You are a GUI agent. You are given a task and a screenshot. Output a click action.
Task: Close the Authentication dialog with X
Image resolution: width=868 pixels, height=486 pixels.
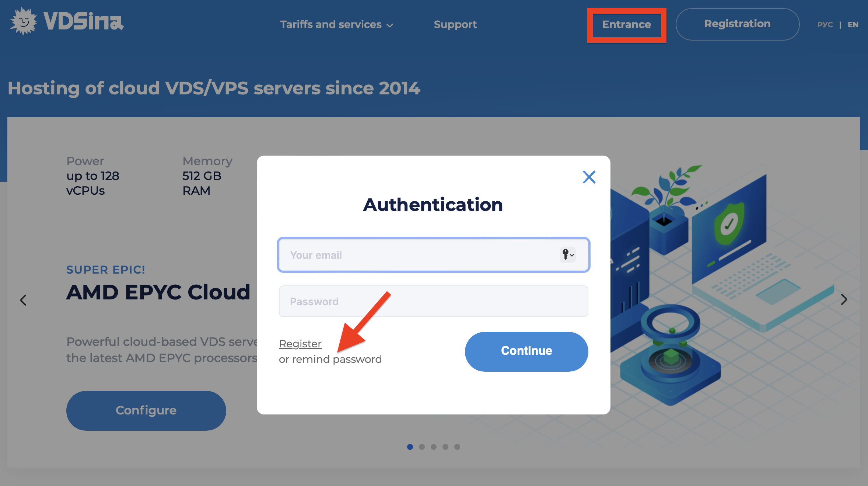click(589, 177)
